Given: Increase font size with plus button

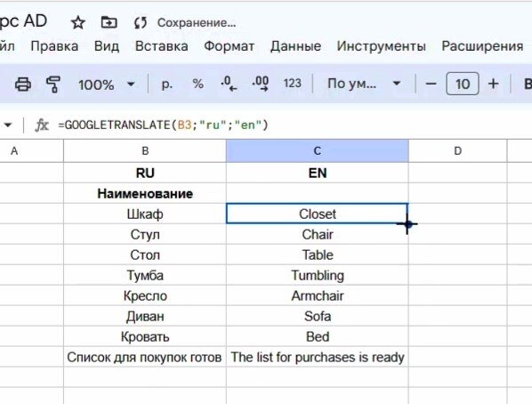Looking at the screenshot, I should point(493,84).
